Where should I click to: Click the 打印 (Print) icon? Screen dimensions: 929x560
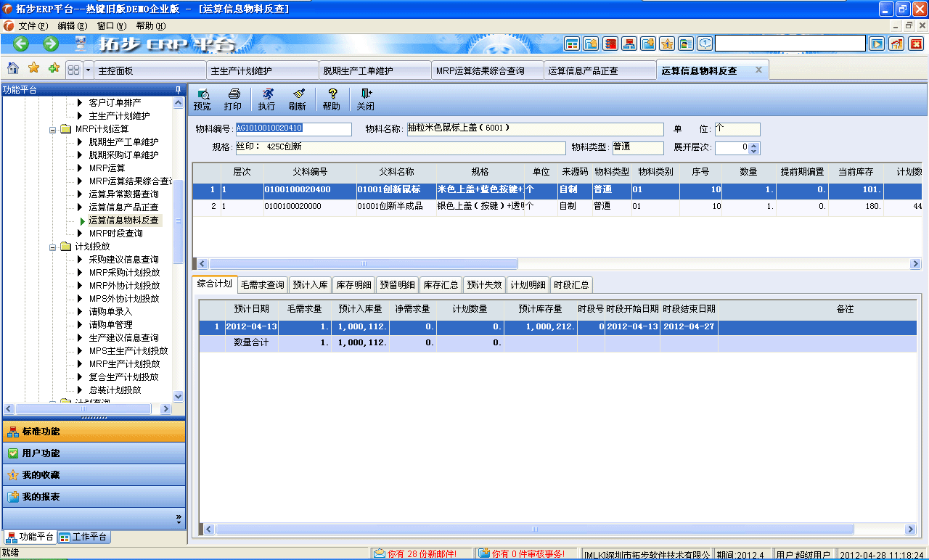(233, 98)
